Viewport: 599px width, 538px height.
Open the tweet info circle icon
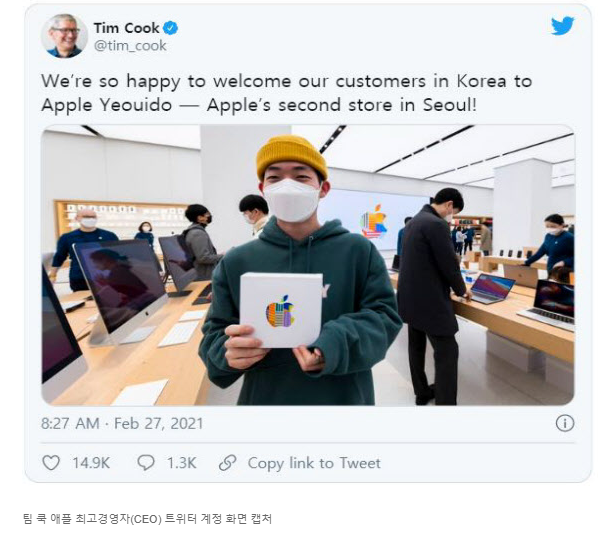pyautogui.click(x=565, y=423)
